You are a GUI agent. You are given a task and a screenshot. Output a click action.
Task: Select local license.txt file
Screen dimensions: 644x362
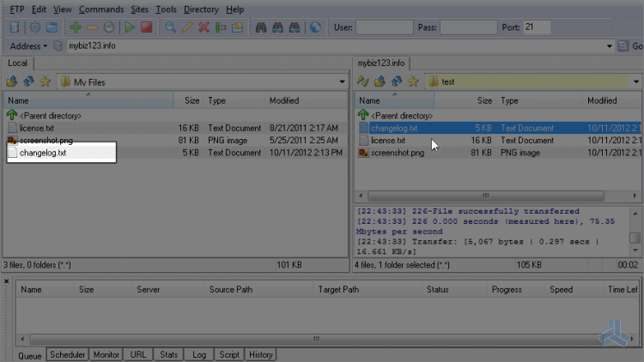coord(37,128)
